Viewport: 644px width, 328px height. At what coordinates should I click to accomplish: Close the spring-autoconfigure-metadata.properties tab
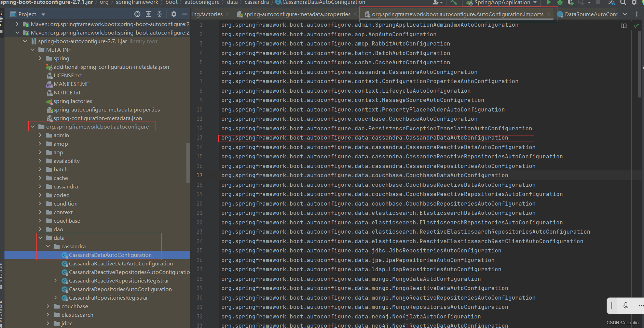pyautogui.click(x=355, y=14)
